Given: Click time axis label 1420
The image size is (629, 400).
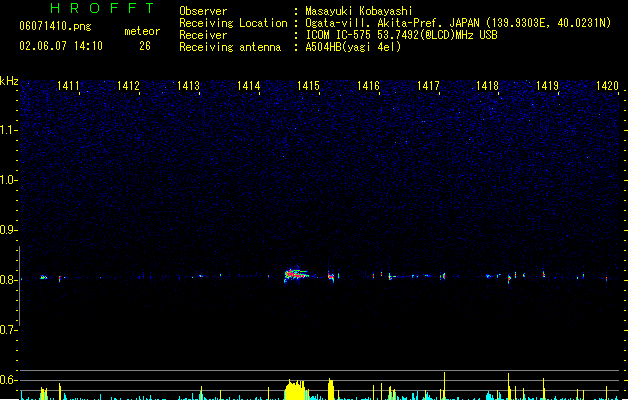Looking at the screenshot, I should (607, 86).
